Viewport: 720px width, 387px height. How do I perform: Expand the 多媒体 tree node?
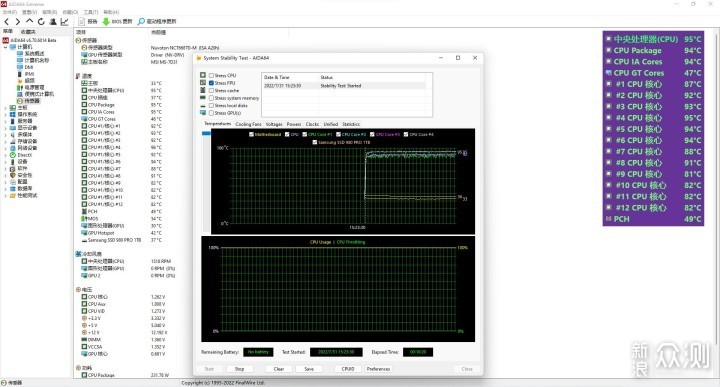click(x=6, y=135)
